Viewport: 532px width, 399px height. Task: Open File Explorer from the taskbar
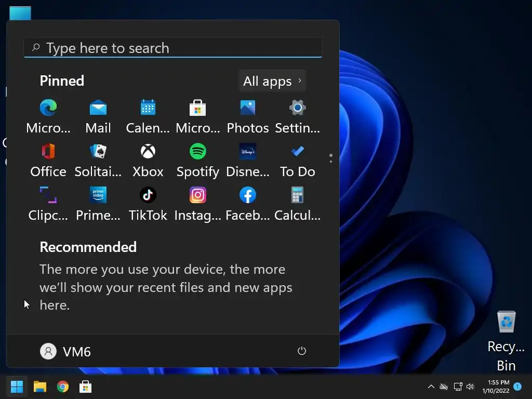pyautogui.click(x=39, y=387)
